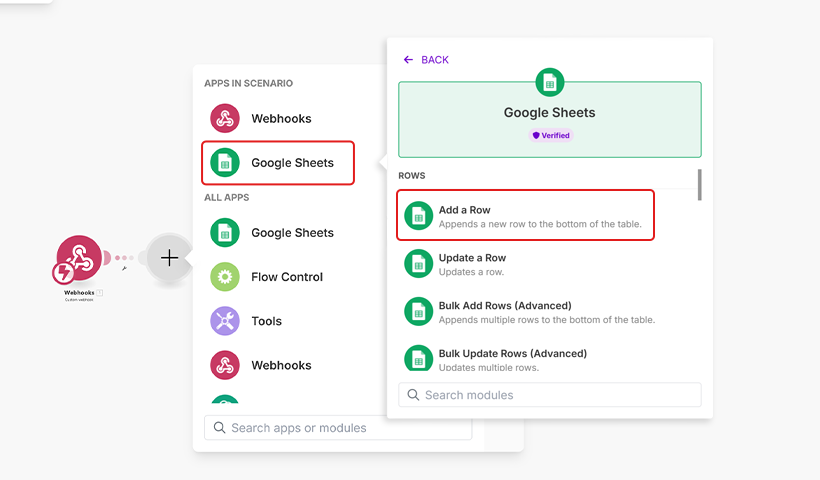
Task: Click the module list scrollbar thumb
Action: [699, 185]
